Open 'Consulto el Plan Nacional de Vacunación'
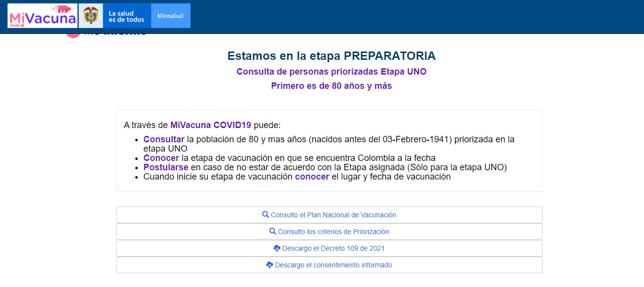The height and width of the screenshot is (287, 644). [x=333, y=215]
